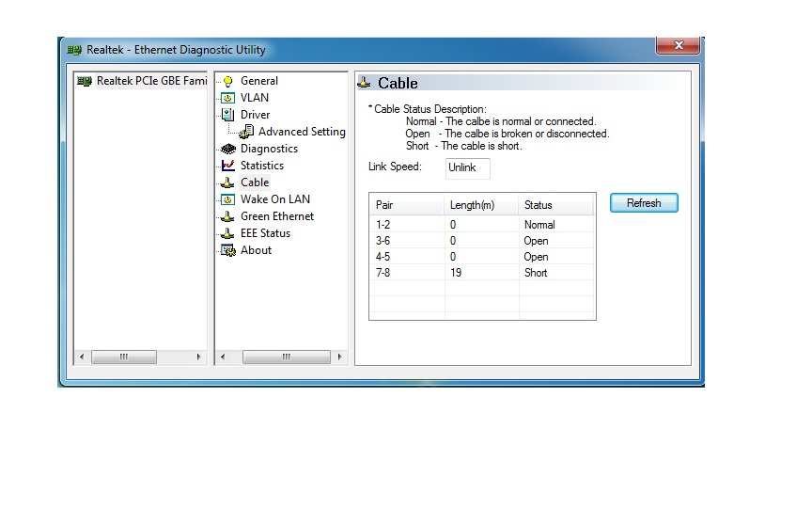812x508 pixels.
Task: Go to the Diagnostics page
Action: click(x=269, y=149)
